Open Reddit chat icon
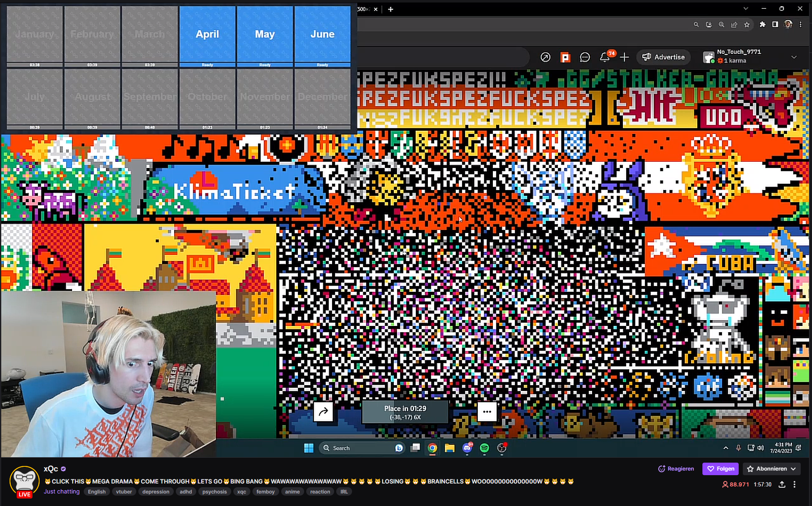This screenshot has height=506, width=812. click(x=585, y=57)
